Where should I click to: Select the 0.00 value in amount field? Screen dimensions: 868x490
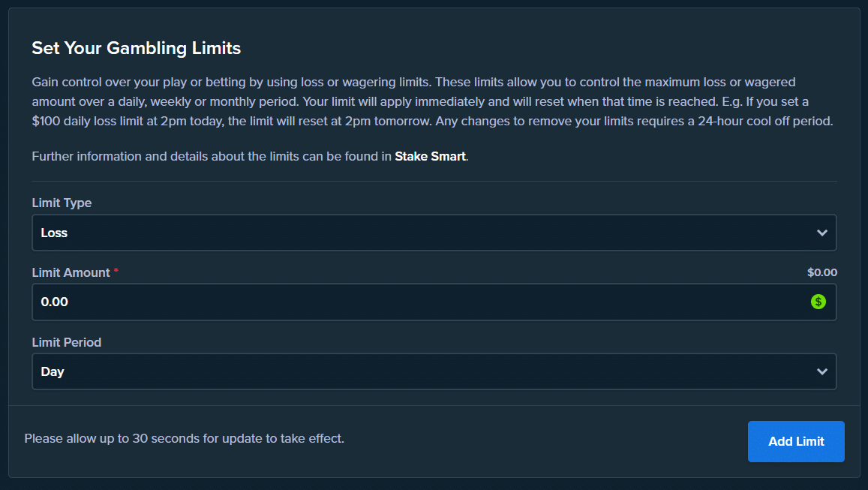click(x=55, y=302)
